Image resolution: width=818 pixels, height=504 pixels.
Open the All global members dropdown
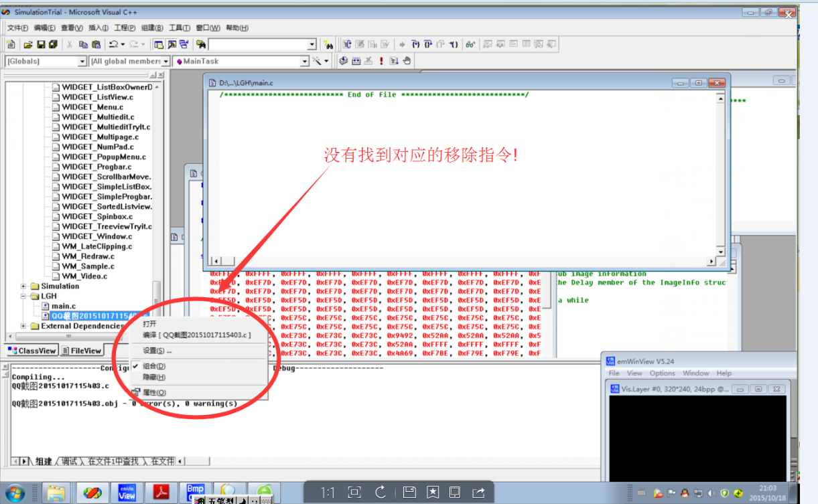tap(165, 62)
